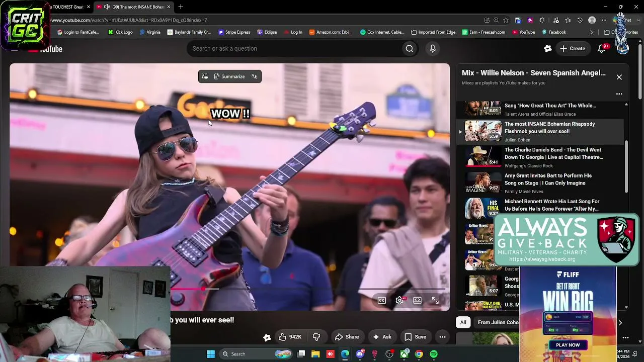Open Discord from the taskbar

pos(360,354)
